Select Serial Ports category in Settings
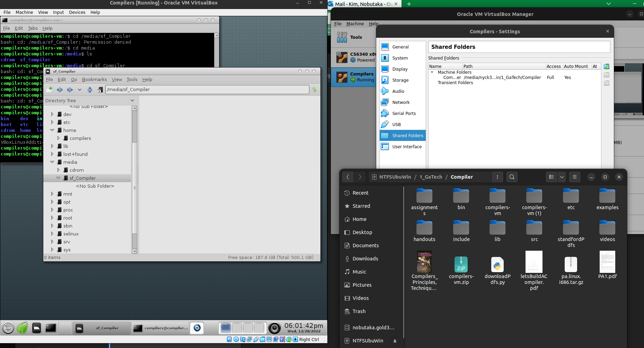Screen dimensions: 644x348 402,113
